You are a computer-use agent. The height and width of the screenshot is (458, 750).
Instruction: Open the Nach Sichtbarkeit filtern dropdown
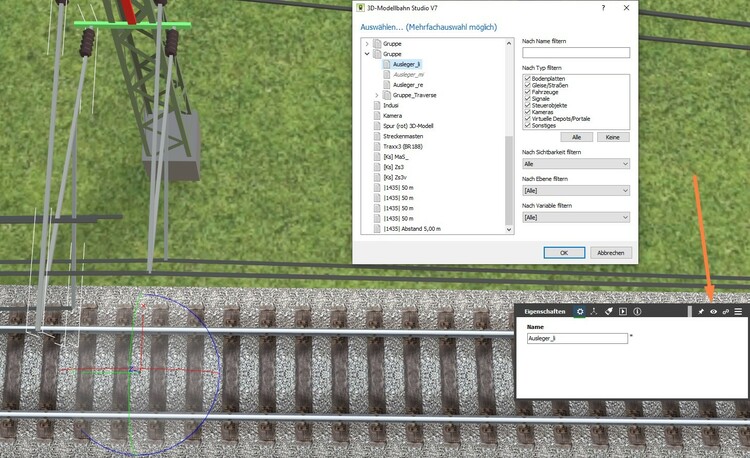coord(576,164)
